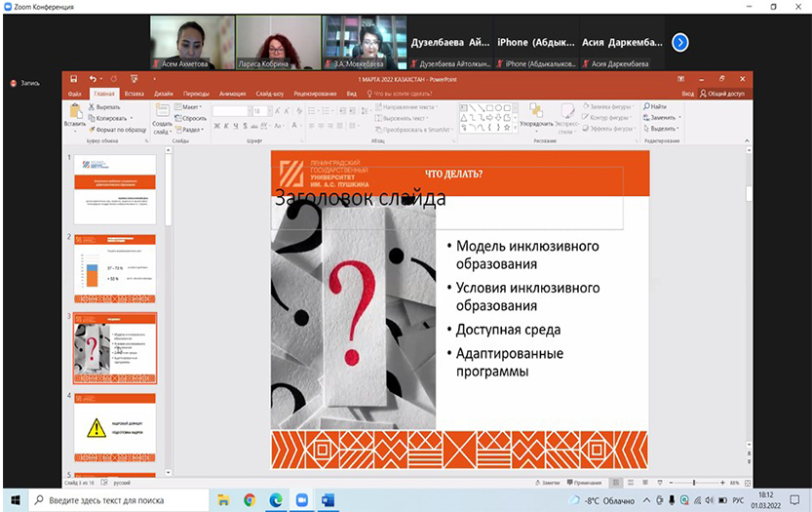The height and width of the screenshot is (512, 812).
Task: Create a new slide with Создать слайд
Action: [x=162, y=117]
